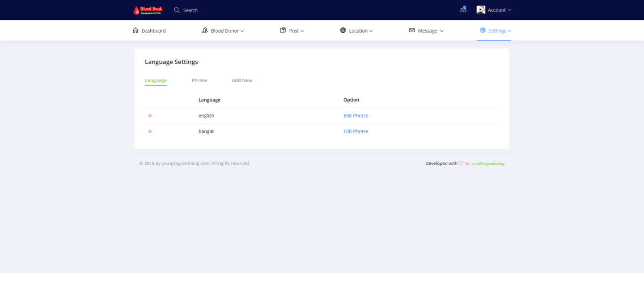
Task: Click the Message envelope icon
Action: point(412,30)
